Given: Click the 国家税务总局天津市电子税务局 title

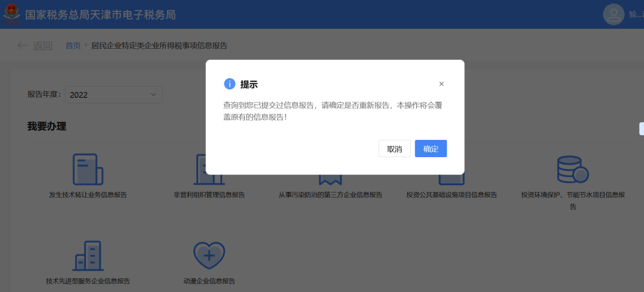Looking at the screenshot, I should coord(100,15).
